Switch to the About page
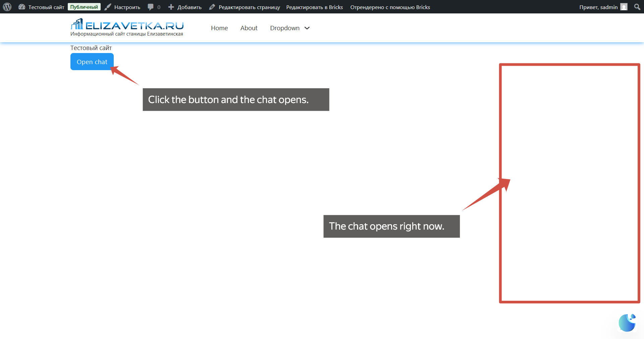Viewport: 644px width, 339px height. coord(249,28)
